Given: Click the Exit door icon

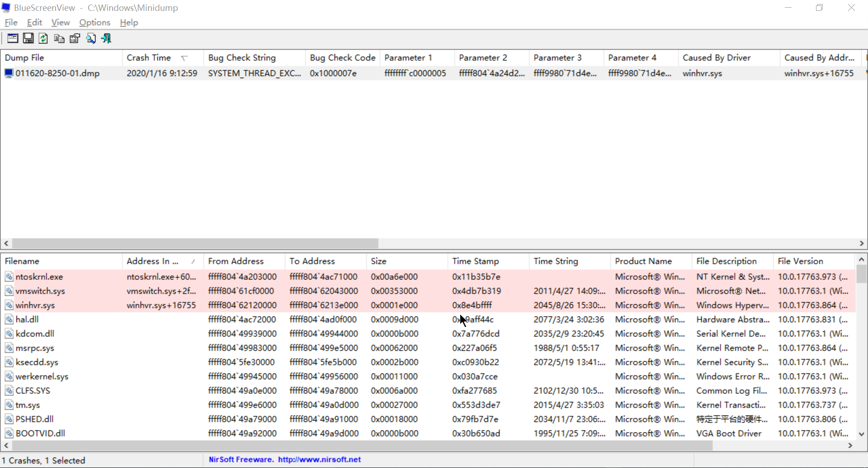Looking at the screenshot, I should click(106, 38).
